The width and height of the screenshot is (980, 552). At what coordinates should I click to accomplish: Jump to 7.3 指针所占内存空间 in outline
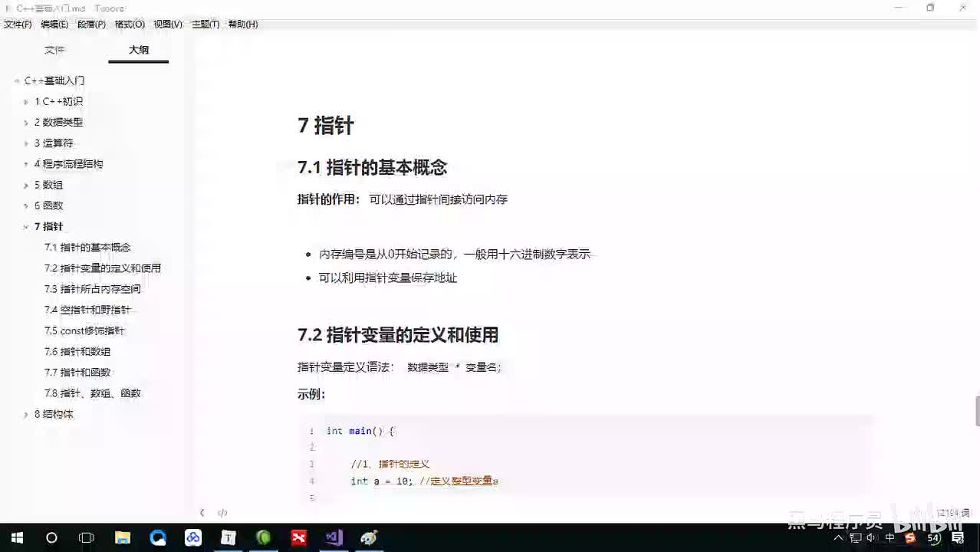93,289
